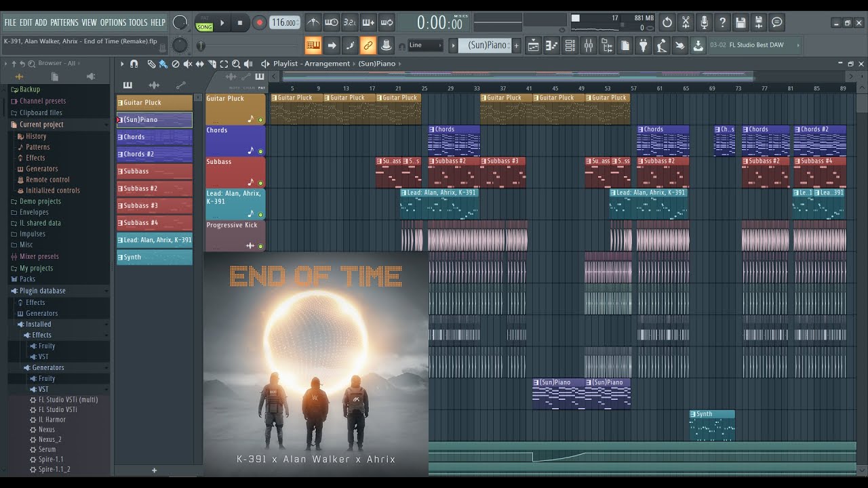This screenshot has height=488, width=868.
Task: Start playback with Play button
Action: (222, 23)
